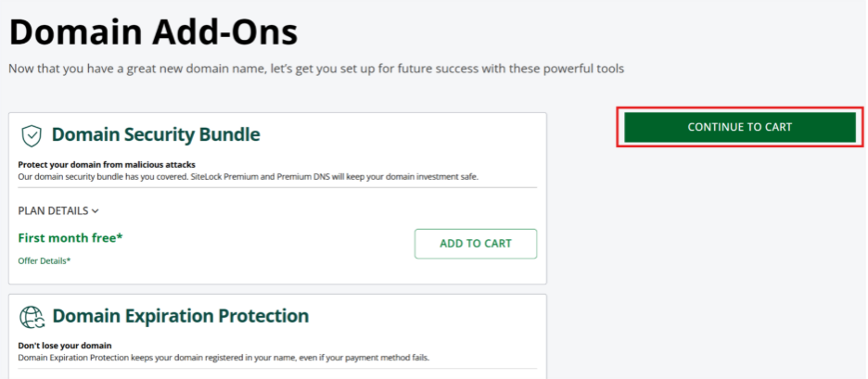Screen dimensions: 868x379
Task: Click the Continue to Cart button
Action: (739, 127)
